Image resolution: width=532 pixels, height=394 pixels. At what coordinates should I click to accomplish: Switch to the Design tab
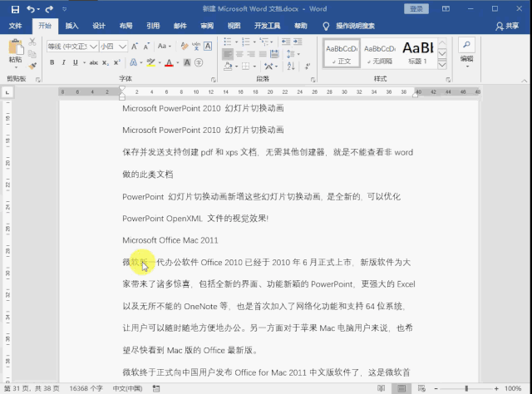click(x=99, y=26)
